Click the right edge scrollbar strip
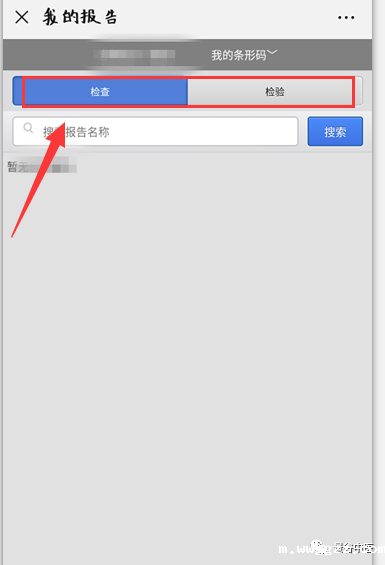The image size is (385, 565). point(379,282)
